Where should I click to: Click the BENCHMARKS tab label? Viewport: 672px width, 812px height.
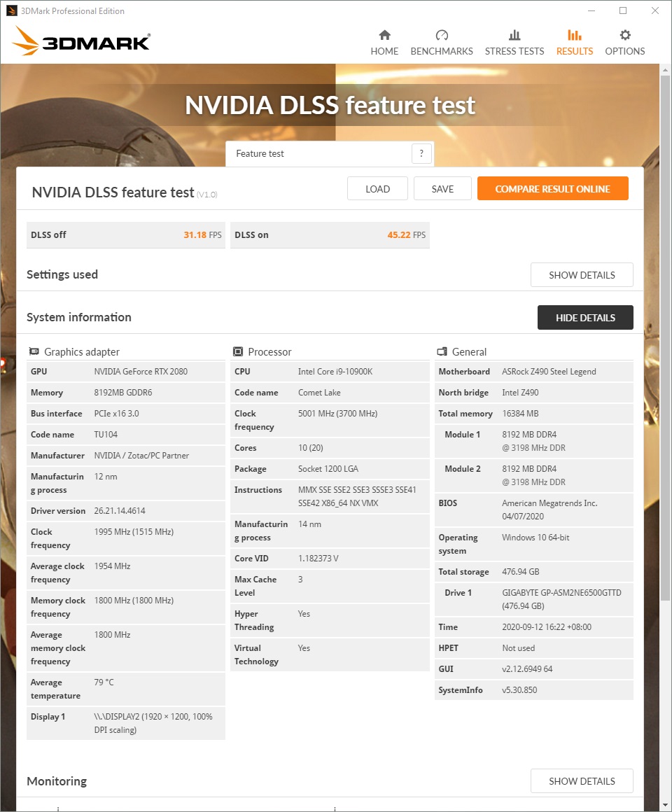point(442,51)
